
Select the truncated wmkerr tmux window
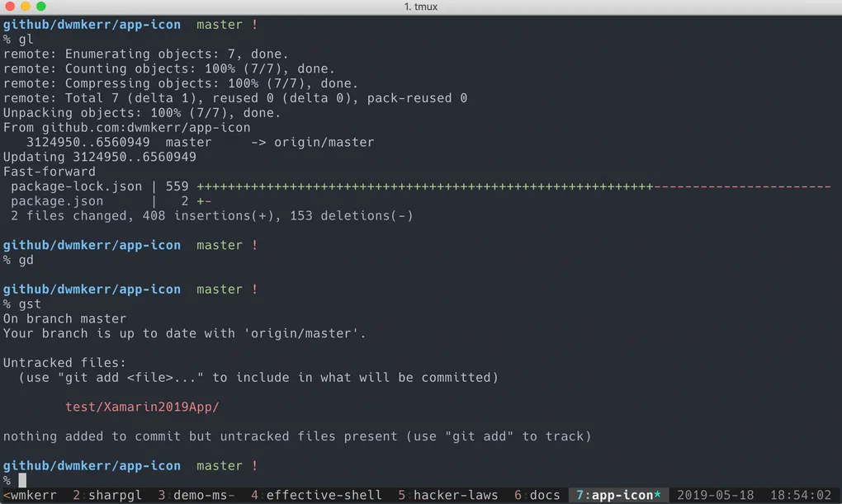[30, 496]
